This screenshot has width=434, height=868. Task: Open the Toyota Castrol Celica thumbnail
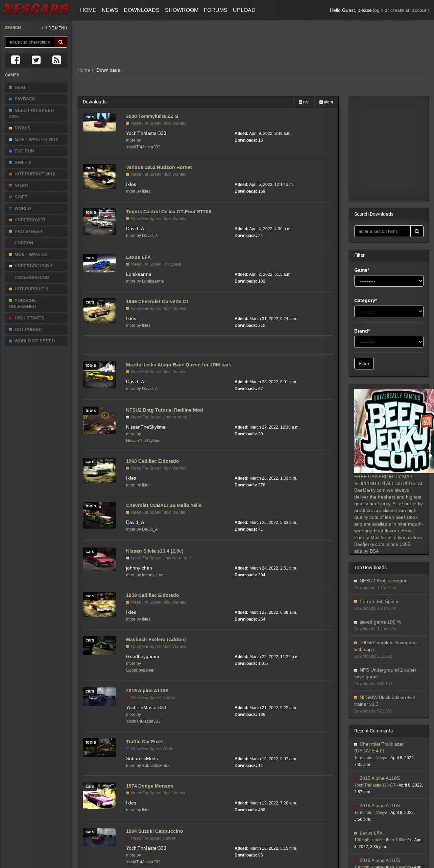(x=99, y=221)
